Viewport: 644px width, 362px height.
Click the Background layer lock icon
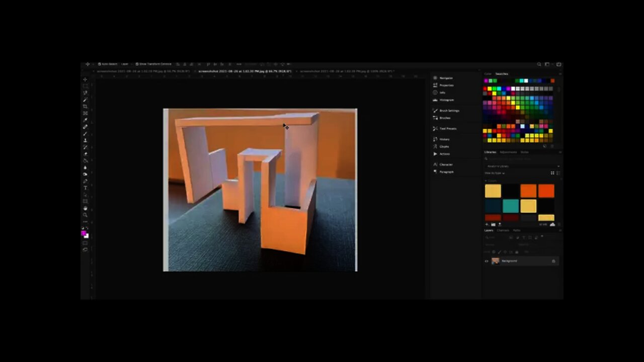(553, 261)
